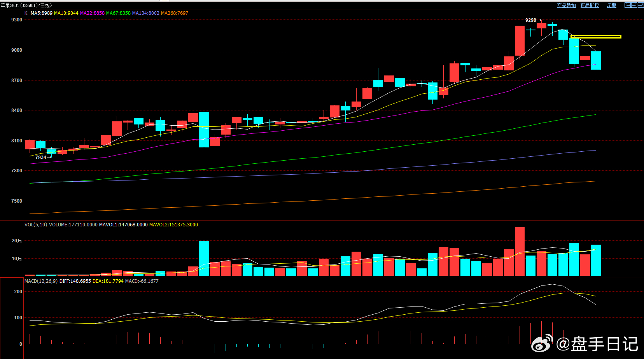Click the 0 MACD axis label
Viewport: 644px width, 359px height.
click(21, 344)
